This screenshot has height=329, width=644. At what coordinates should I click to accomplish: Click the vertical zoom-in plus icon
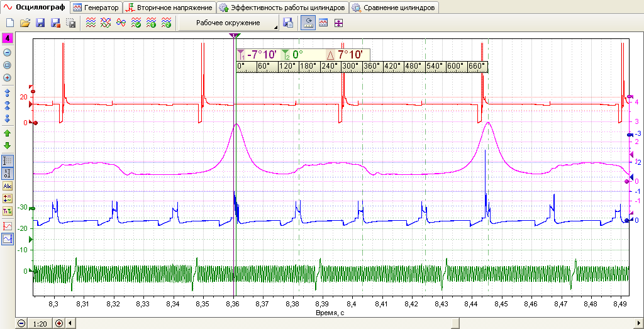[8, 77]
